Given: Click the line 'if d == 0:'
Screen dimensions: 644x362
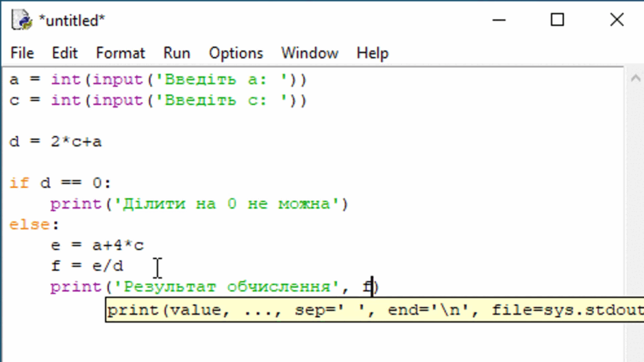Looking at the screenshot, I should tap(60, 183).
